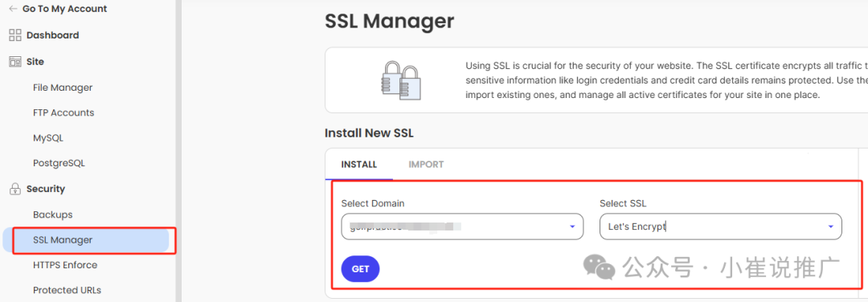Click the Go To My Account back arrow
This screenshot has height=302, width=868.
click(x=14, y=9)
